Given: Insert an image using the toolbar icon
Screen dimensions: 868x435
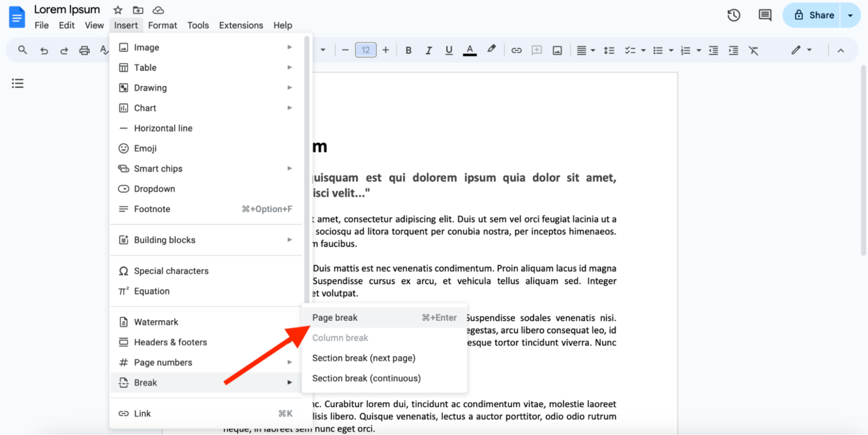Looking at the screenshot, I should coord(557,50).
